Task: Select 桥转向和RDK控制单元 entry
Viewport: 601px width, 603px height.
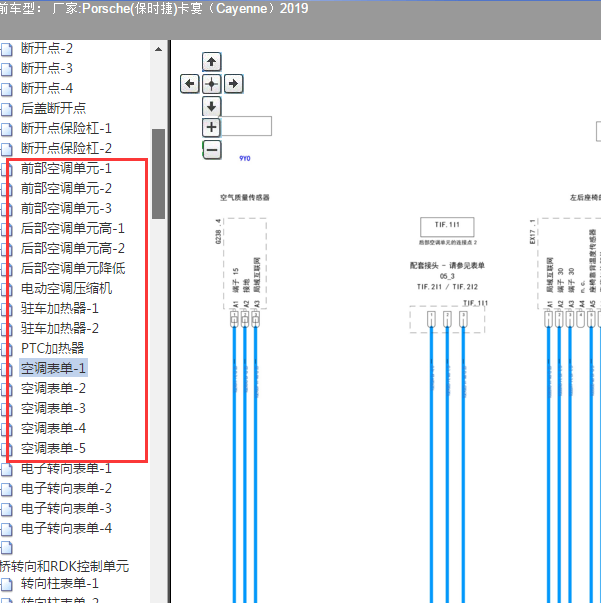Action: click(x=64, y=566)
